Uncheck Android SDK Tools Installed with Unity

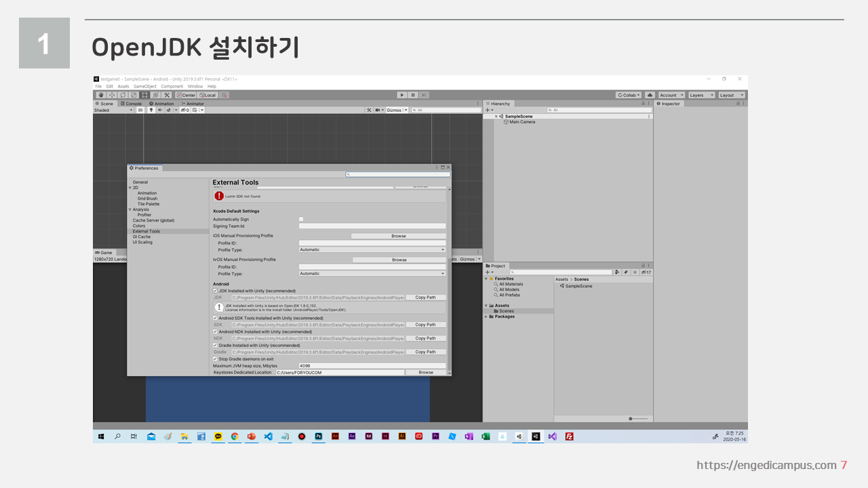coord(215,318)
